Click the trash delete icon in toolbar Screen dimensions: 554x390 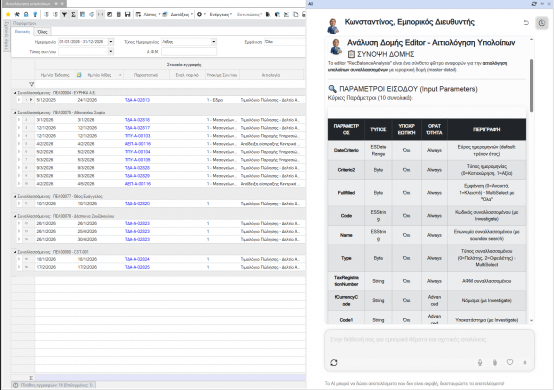click(x=119, y=14)
